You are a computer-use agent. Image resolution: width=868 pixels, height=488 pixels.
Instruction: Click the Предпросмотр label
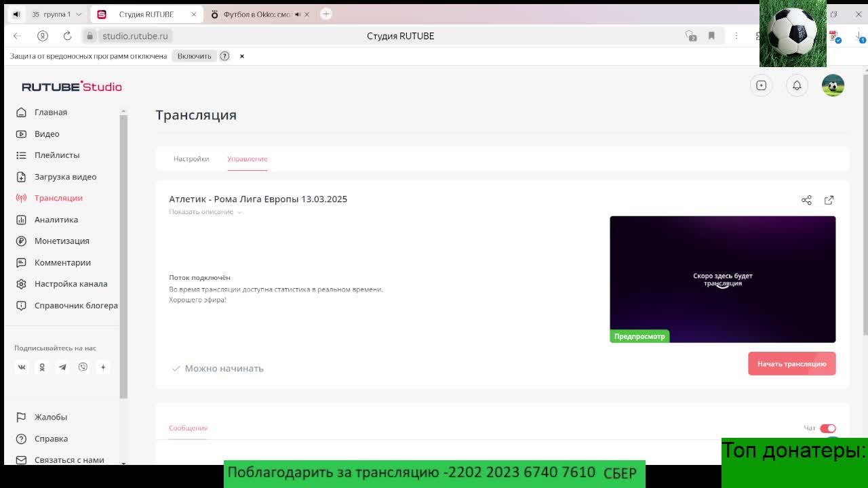click(639, 336)
